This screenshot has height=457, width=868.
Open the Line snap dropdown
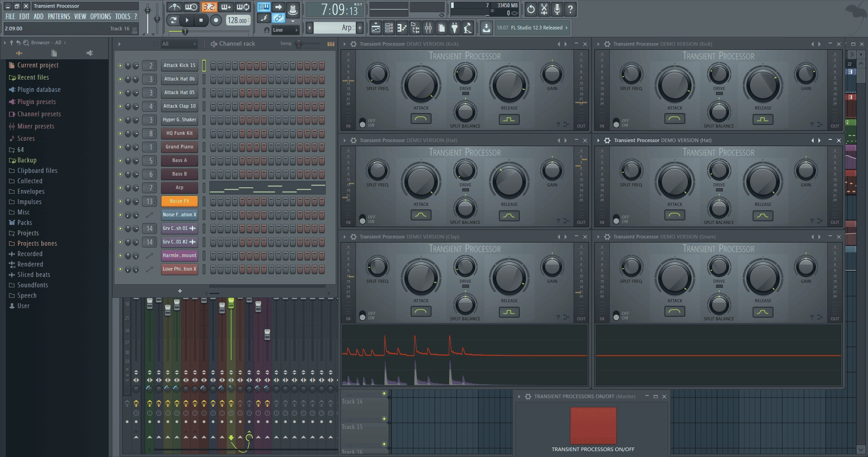[285, 30]
